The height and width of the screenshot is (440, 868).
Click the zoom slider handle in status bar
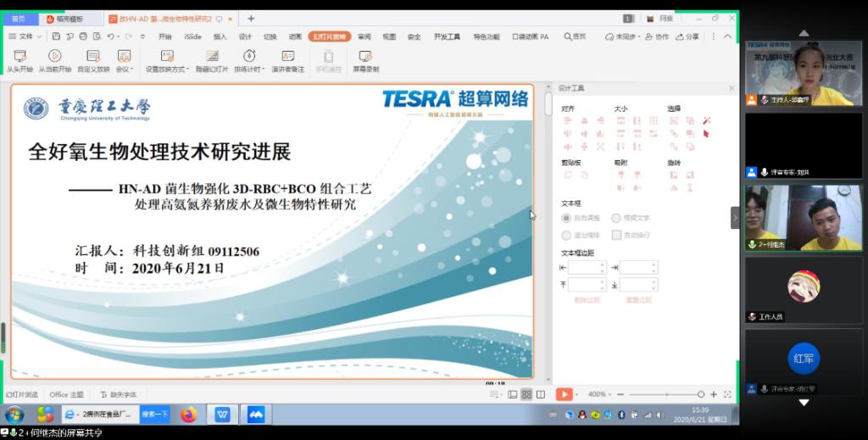(701, 394)
